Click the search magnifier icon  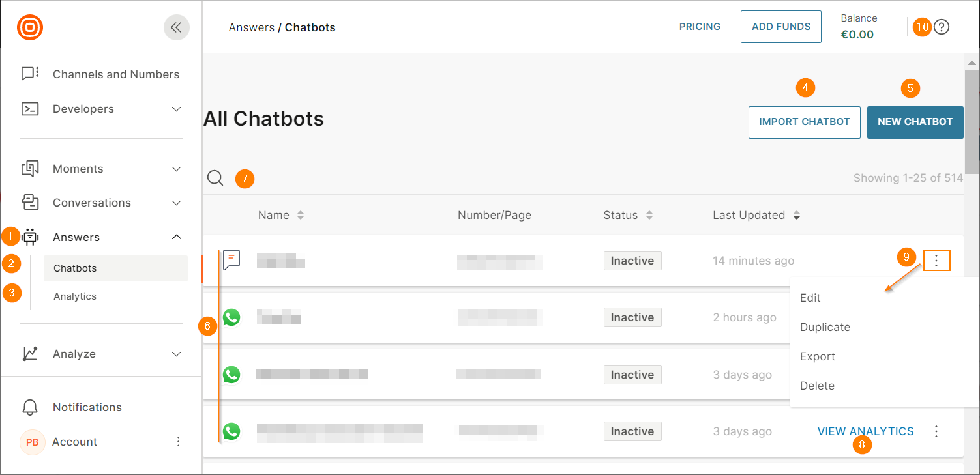(x=215, y=178)
